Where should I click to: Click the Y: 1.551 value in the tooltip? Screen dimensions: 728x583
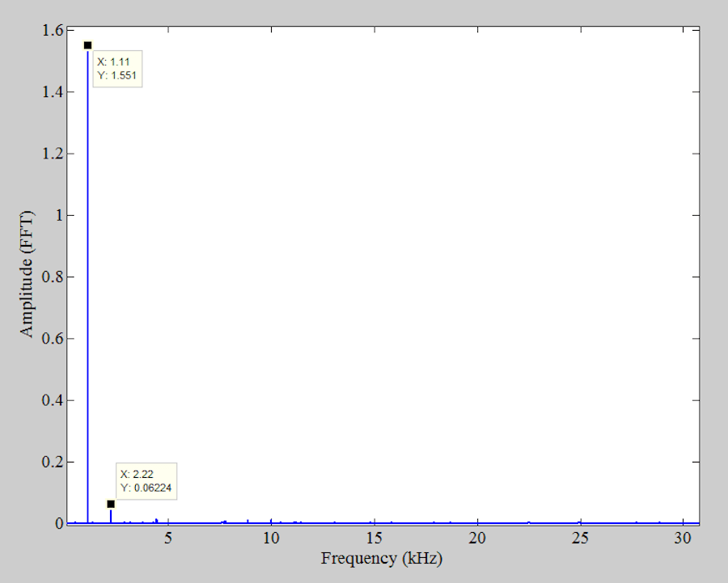[116, 73]
